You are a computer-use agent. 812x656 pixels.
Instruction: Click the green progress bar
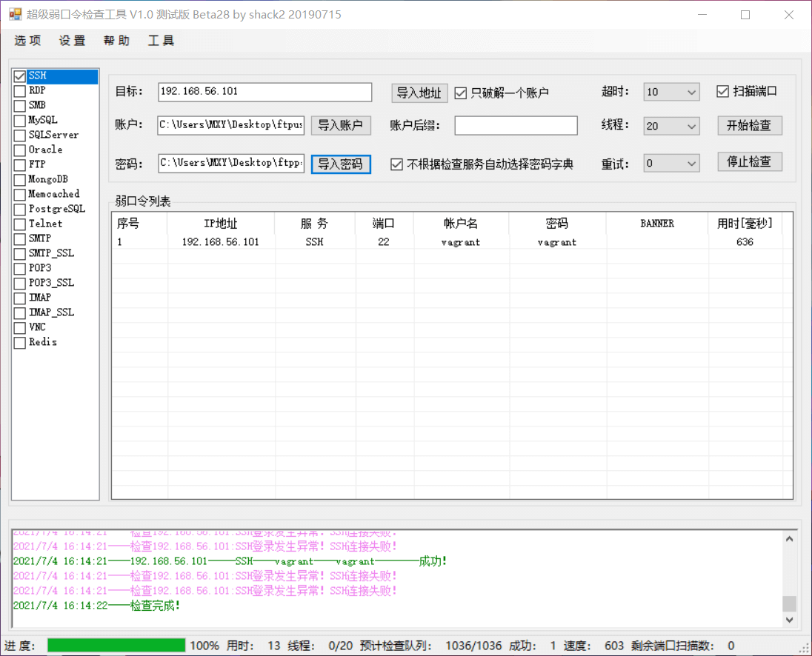click(116, 645)
